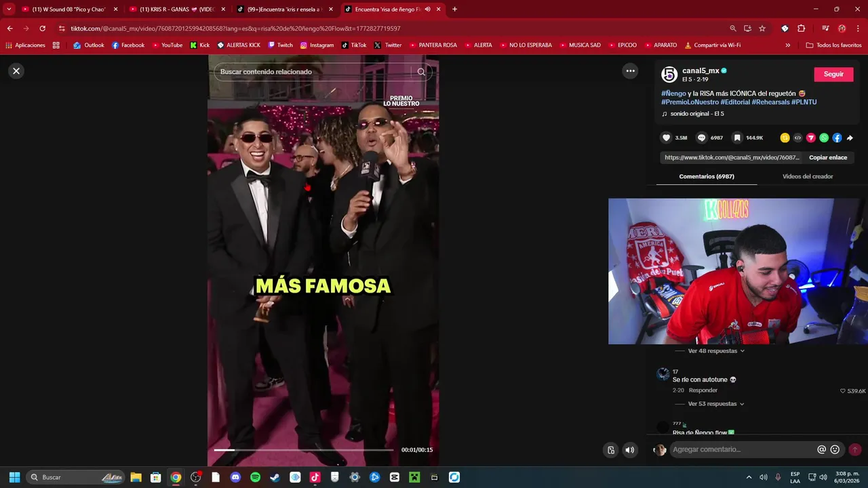
Task: Share the video to Facebook
Action: 837,138
